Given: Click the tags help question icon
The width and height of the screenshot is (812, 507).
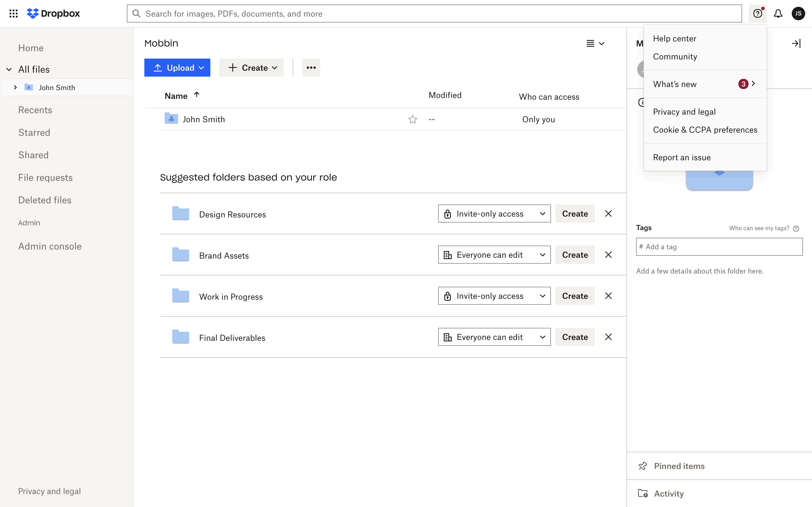Looking at the screenshot, I should (796, 229).
